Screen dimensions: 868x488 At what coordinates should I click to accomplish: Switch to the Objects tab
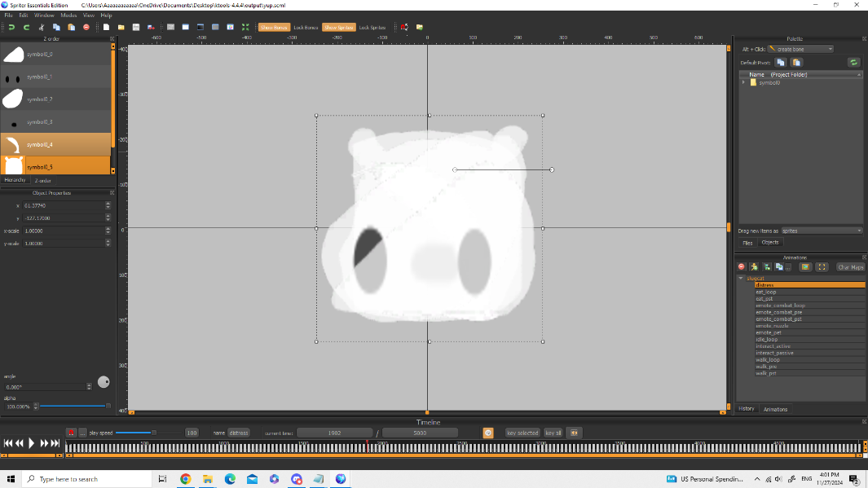[769, 242]
